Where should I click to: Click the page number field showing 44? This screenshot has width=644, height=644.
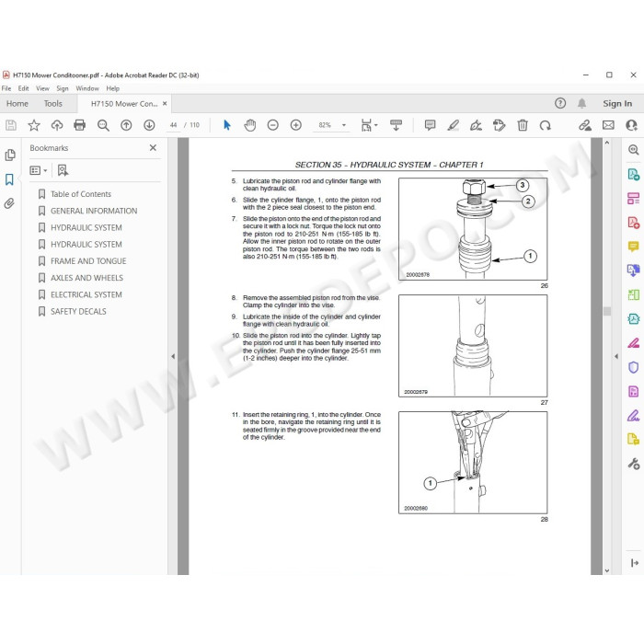(x=173, y=125)
